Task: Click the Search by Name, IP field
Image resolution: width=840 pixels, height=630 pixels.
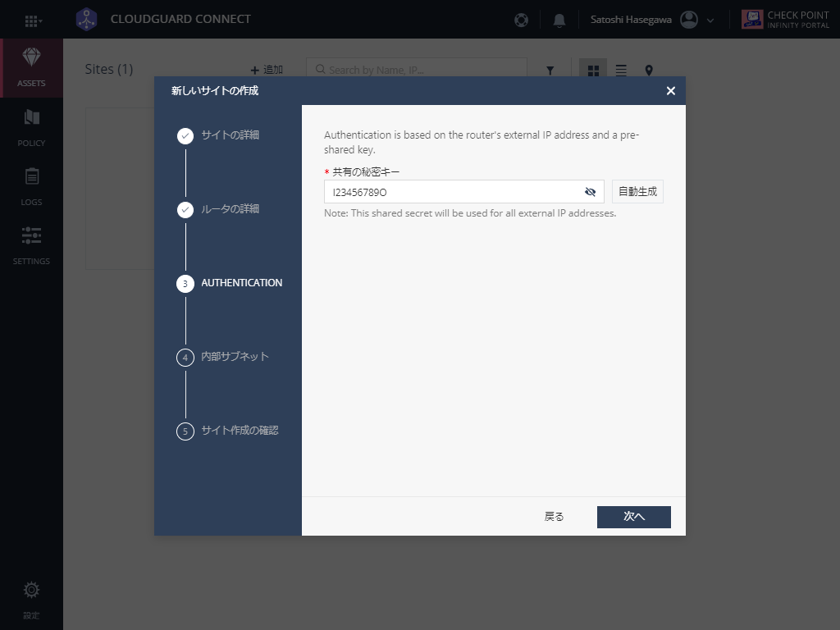Action: (x=416, y=70)
